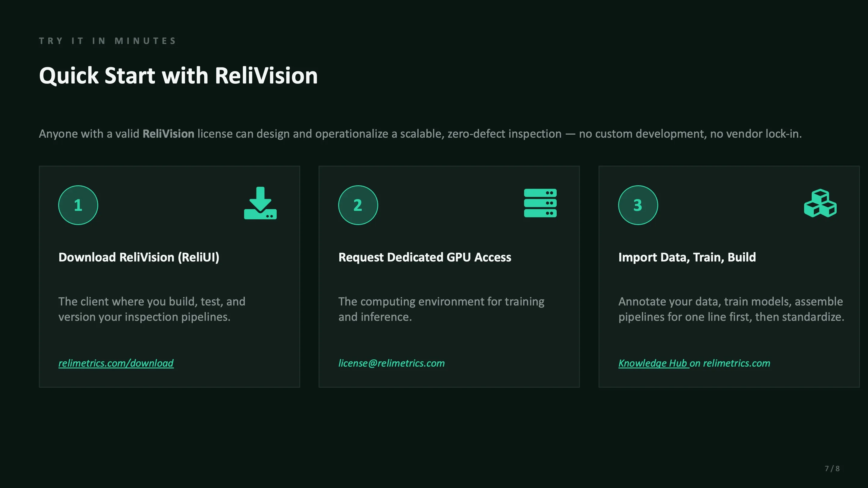
Task: Open the Knowledge Hub link
Action: tap(652, 363)
